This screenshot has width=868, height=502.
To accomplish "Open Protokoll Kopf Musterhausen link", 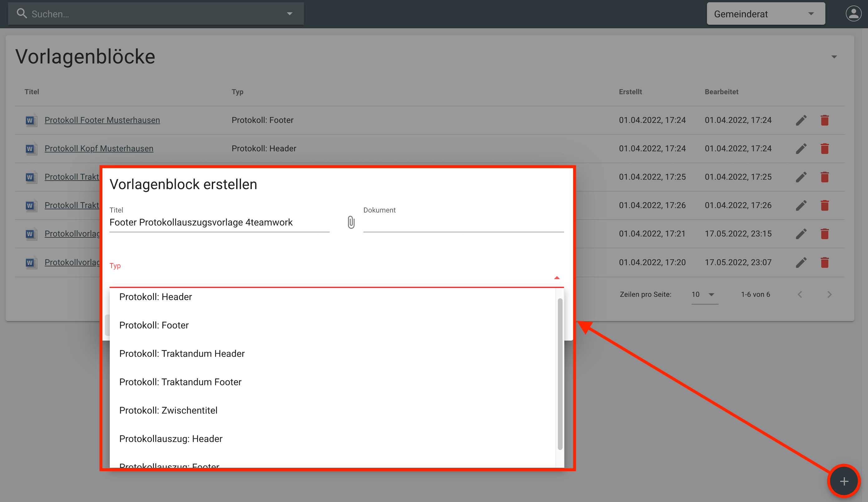I will pos(99,148).
